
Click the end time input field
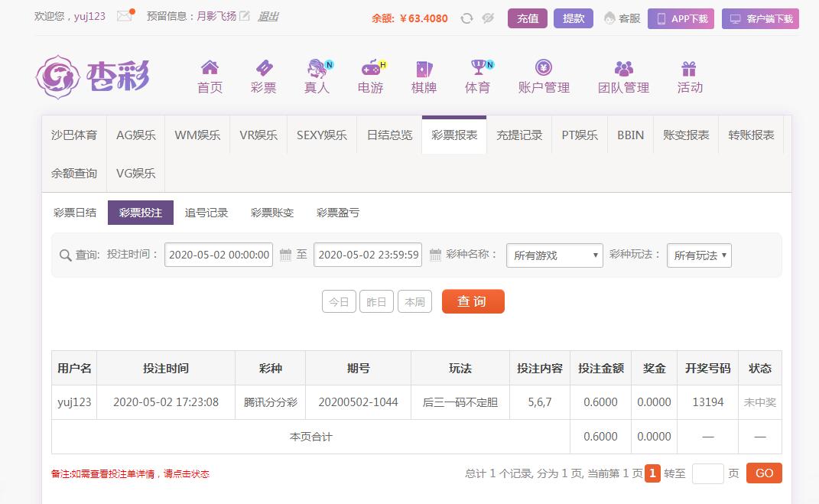point(369,255)
